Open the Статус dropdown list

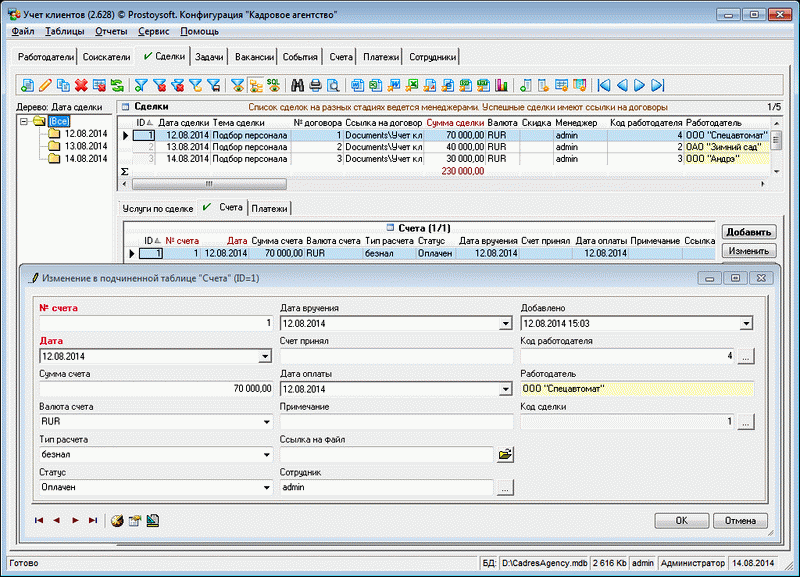coord(266,487)
